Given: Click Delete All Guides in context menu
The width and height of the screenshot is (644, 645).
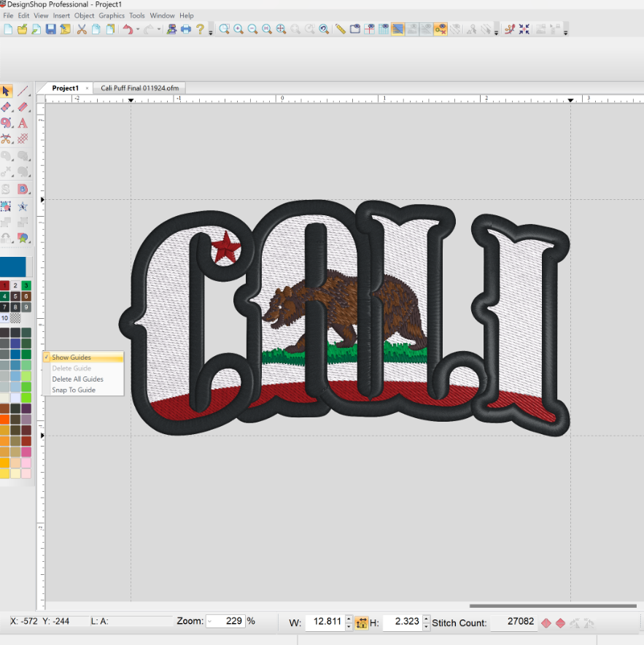Looking at the screenshot, I should (77, 379).
